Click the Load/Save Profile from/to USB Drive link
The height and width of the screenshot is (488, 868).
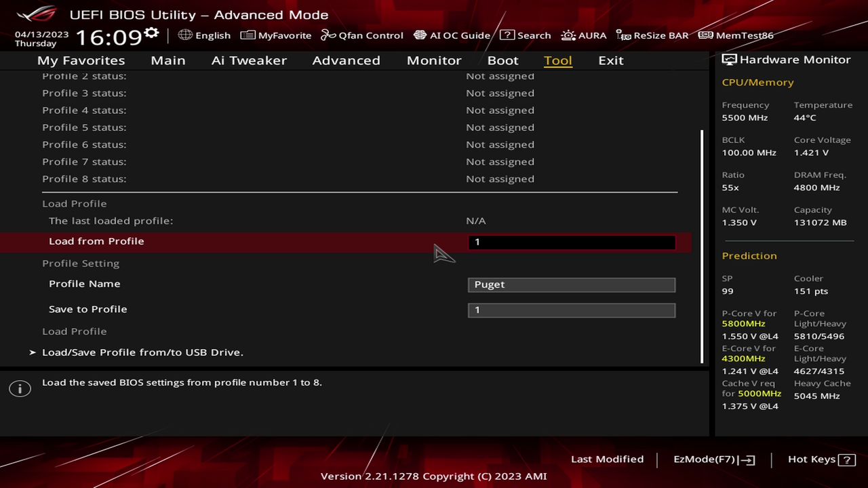click(x=142, y=352)
